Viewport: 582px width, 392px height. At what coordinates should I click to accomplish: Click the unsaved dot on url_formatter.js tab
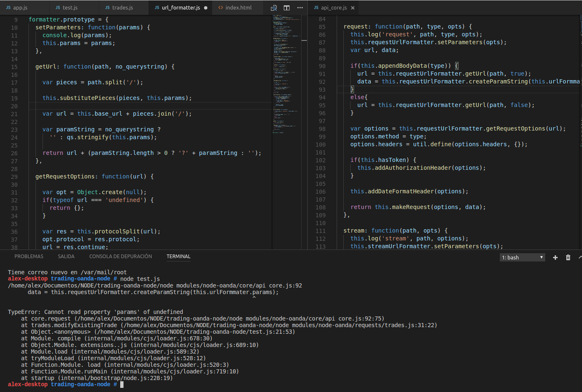point(206,8)
